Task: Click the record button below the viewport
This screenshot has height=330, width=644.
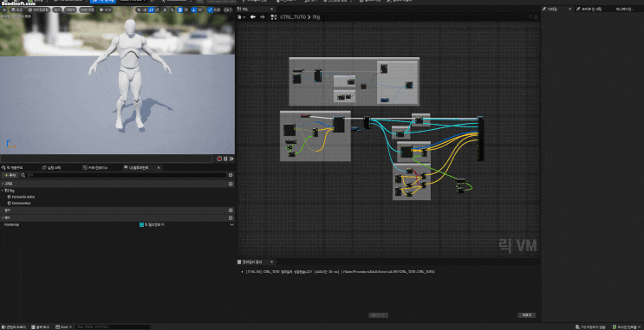Action: pyautogui.click(x=219, y=159)
